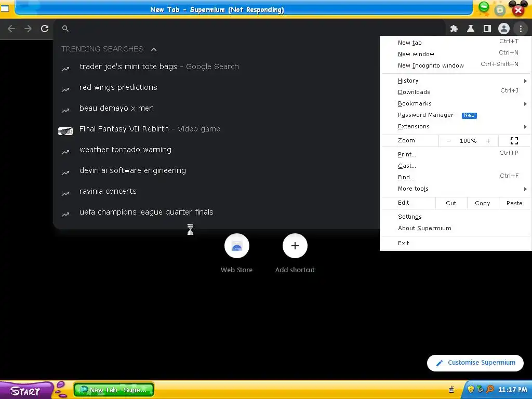Open Password Manager menu entry
532x399 pixels.
[x=456, y=115]
